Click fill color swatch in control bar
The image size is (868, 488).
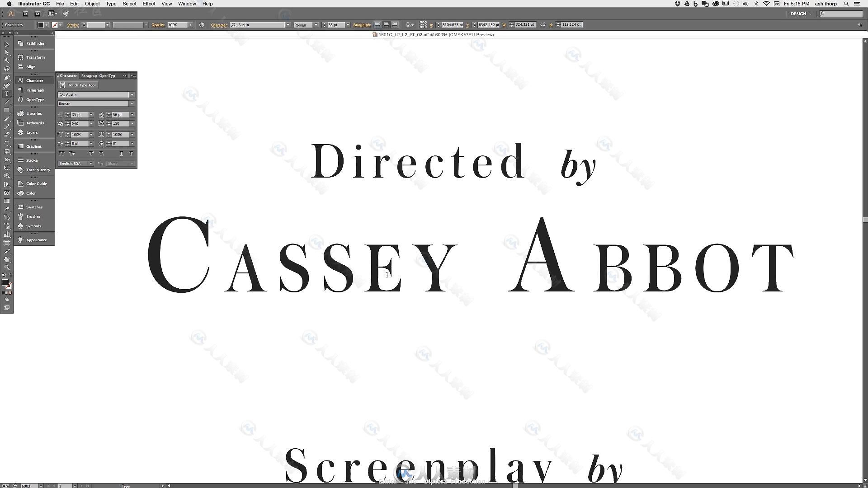click(41, 25)
